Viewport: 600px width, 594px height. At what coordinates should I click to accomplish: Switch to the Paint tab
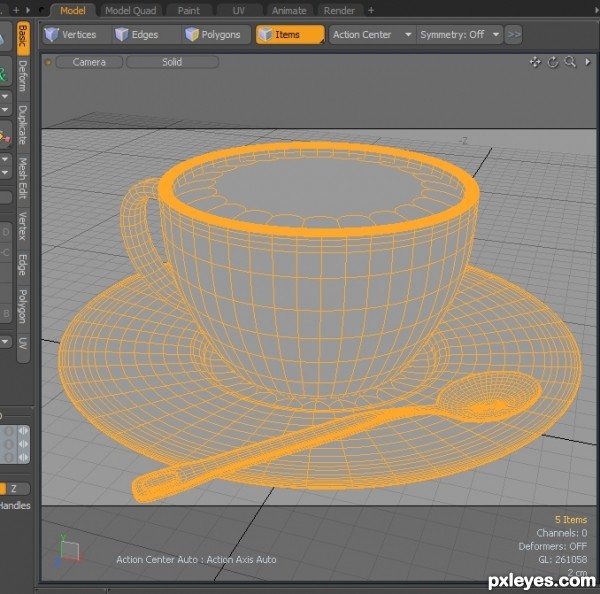[189, 10]
